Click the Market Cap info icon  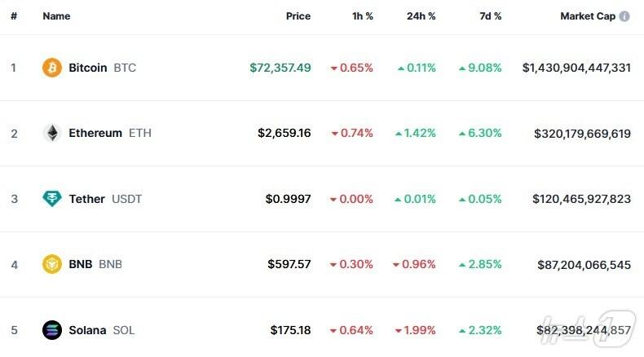point(624,16)
